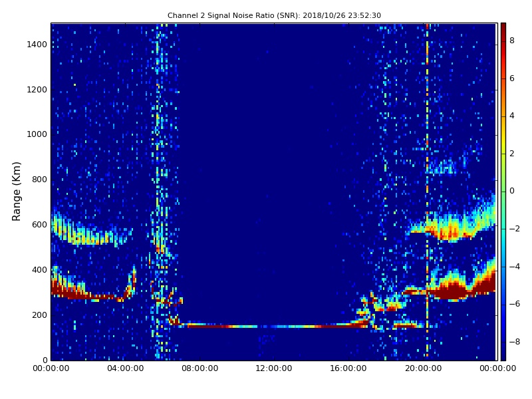Click the colorbar tick label −2
This screenshot has height=399, width=532.
click(x=515, y=229)
